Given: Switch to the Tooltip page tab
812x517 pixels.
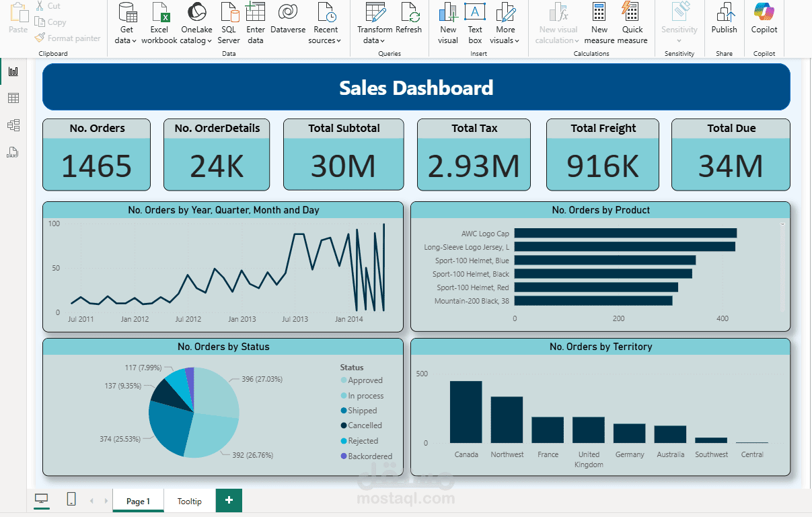Looking at the screenshot, I should click(189, 501).
